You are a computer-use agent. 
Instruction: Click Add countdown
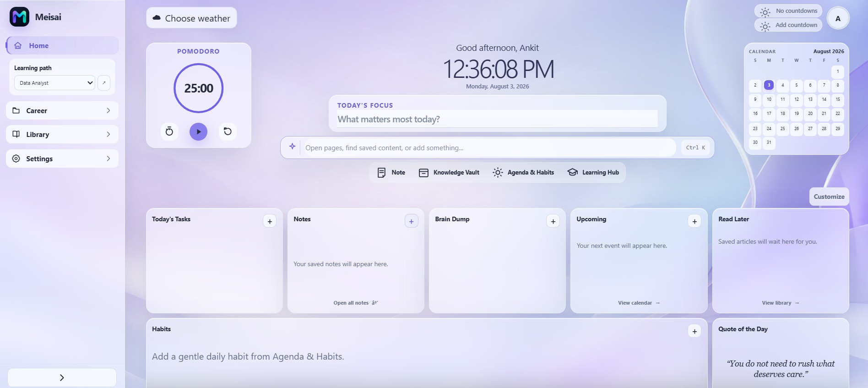(788, 25)
